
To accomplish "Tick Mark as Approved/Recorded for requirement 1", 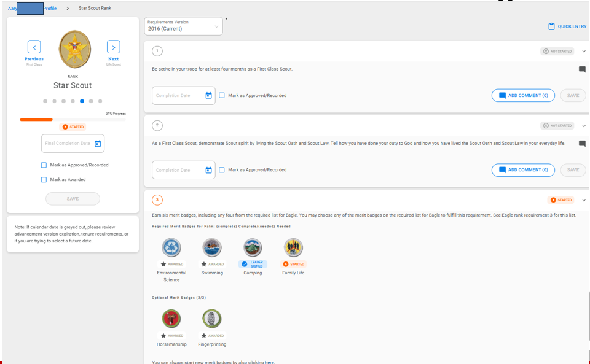I will click(222, 96).
